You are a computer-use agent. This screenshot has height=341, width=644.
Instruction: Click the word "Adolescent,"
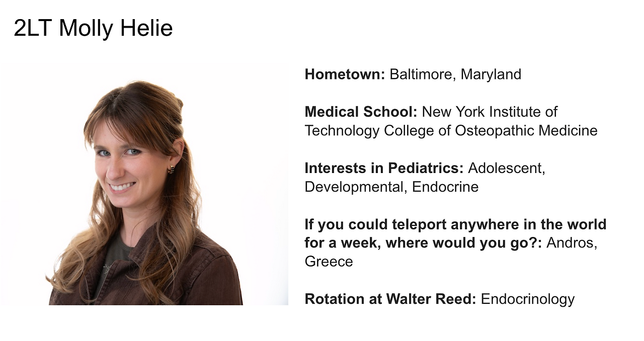507,168
